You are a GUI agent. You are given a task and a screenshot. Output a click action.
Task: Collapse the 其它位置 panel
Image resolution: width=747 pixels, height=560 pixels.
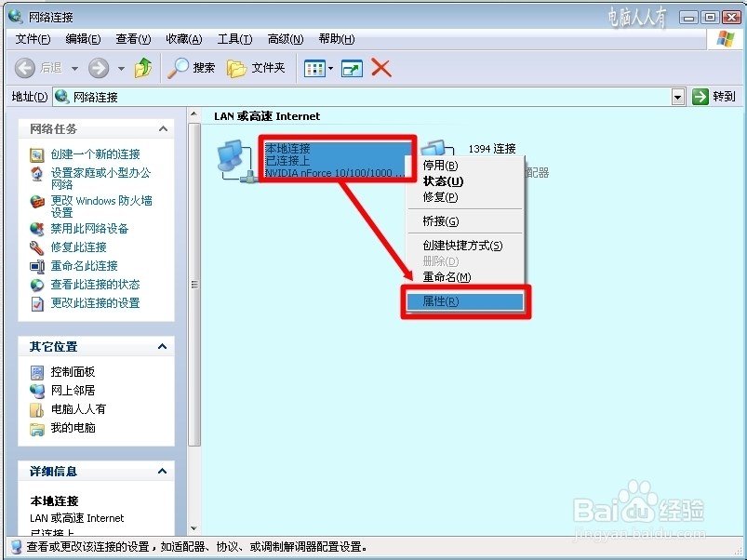[x=163, y=346]
